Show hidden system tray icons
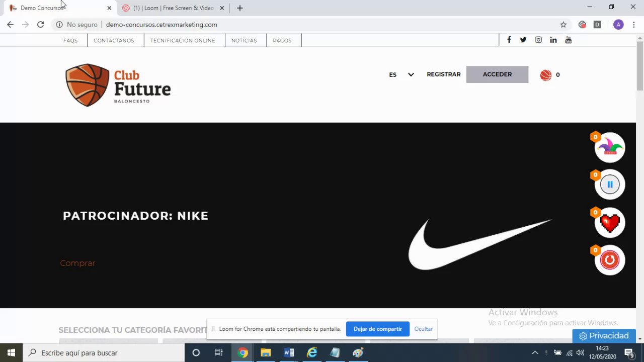The image size is (644, 362). [535, 353]
